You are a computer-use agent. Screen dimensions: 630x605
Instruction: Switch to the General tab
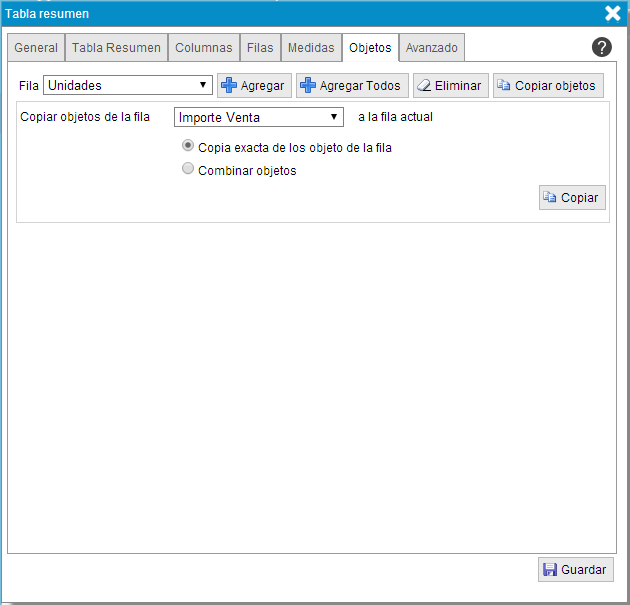[36, 48]
